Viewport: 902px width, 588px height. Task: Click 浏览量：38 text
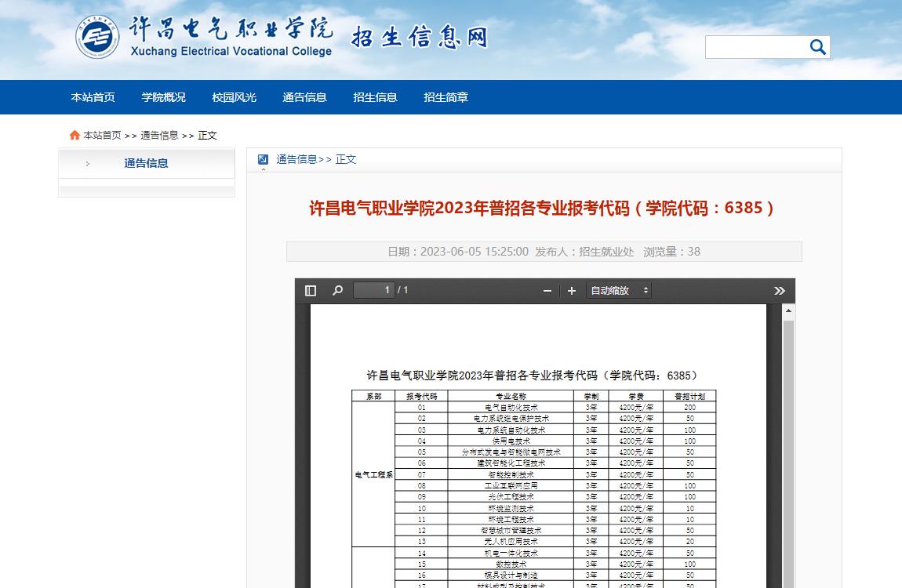pyautogui.click(x=671, y=252)
